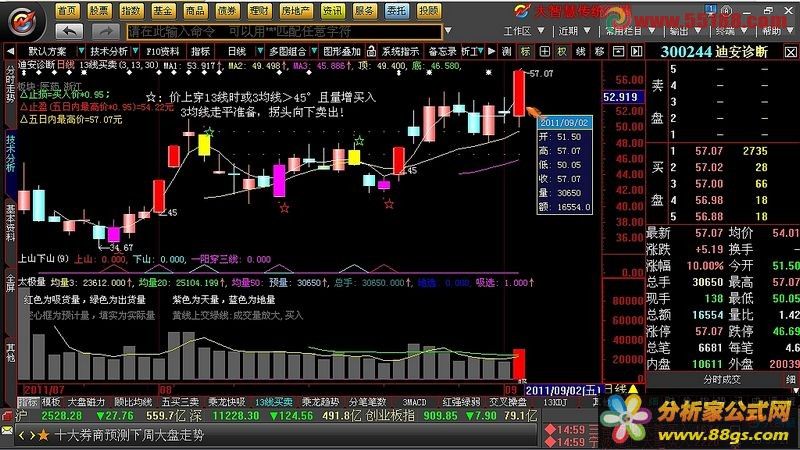
Task: Open the 多图组合 dropdown arrow
Action: 314,51
